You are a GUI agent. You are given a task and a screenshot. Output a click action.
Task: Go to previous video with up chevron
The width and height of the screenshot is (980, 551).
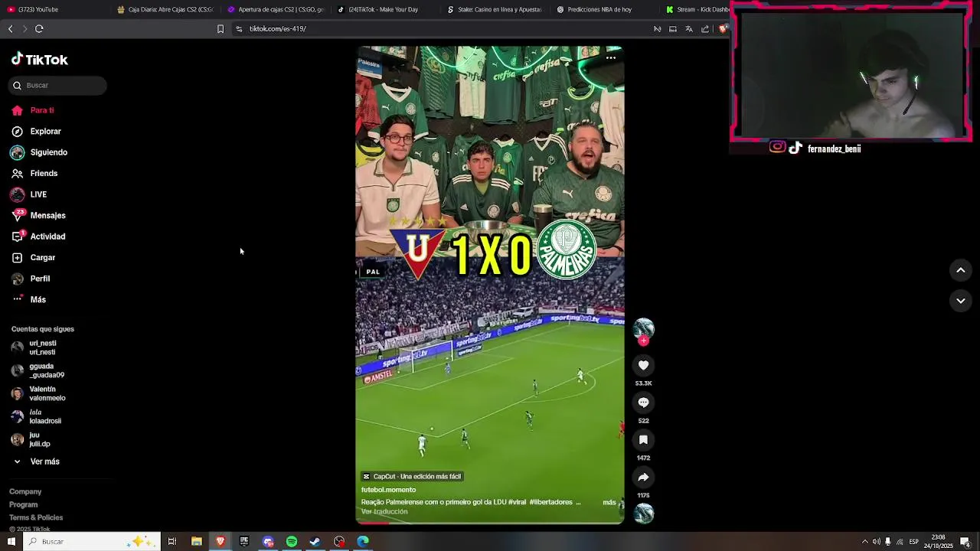(x=961, y=270)
